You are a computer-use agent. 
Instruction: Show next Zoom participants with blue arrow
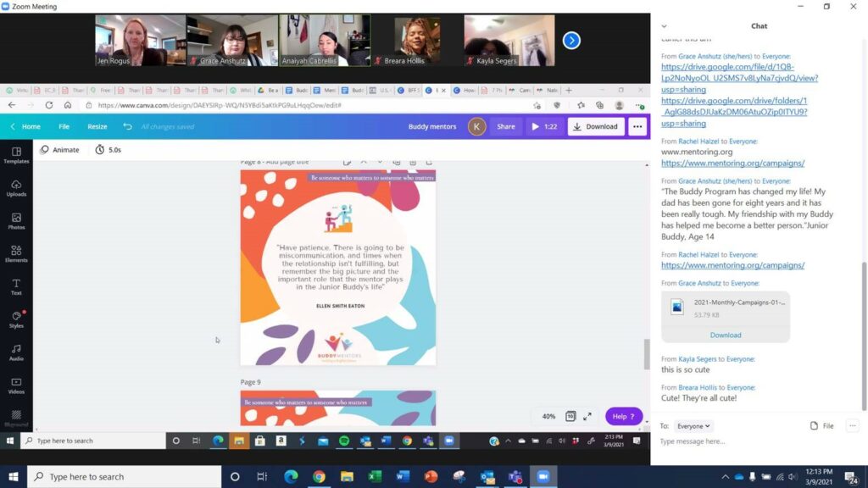571,41
